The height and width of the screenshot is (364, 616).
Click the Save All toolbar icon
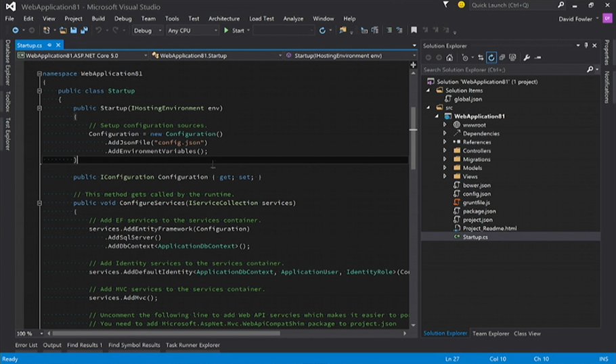point(84,30)
